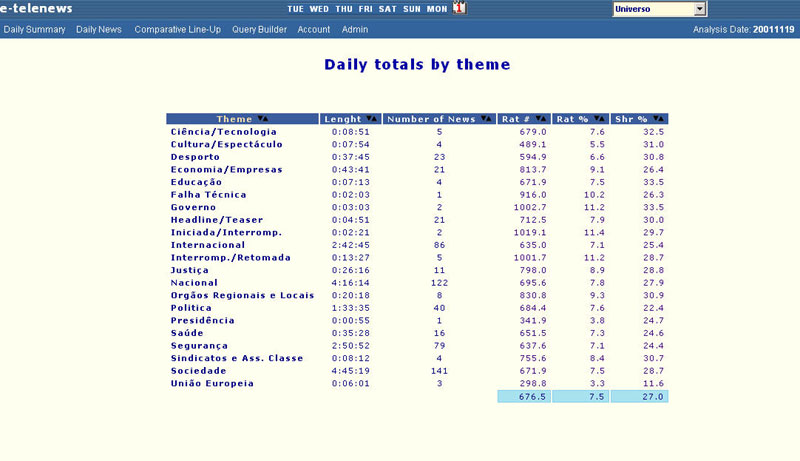This screenshot has width=800, height=461.
Task: Select SAT day link
Action: [x=388, y=9]
